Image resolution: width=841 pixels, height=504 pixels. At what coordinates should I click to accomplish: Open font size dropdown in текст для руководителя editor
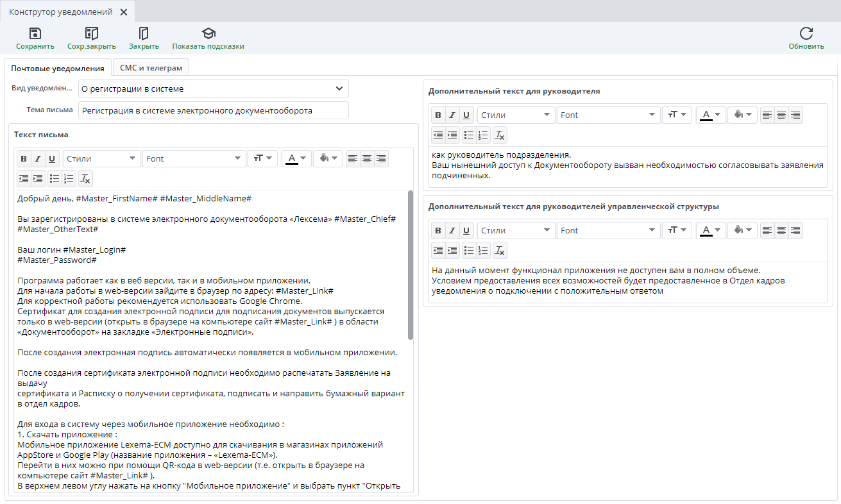click(x=677, y=115)
